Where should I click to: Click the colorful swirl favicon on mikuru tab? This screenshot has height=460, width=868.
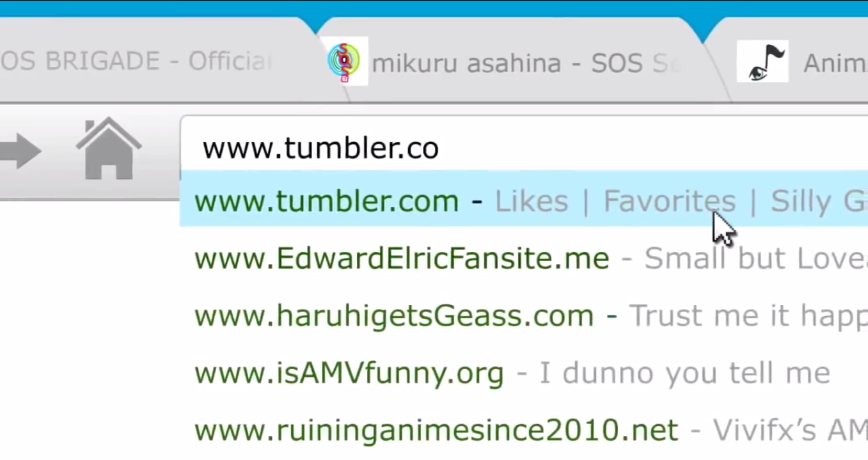point(345,61)
